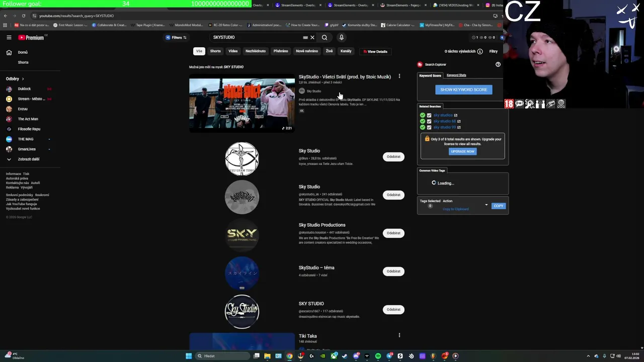Viewport: 644px width, 362px height.
Task: Open the Action dropdown arrow
Action: (487, 205)
